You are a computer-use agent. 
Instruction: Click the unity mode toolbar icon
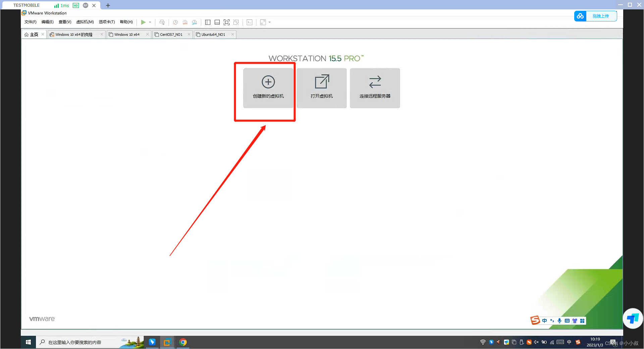236,22
